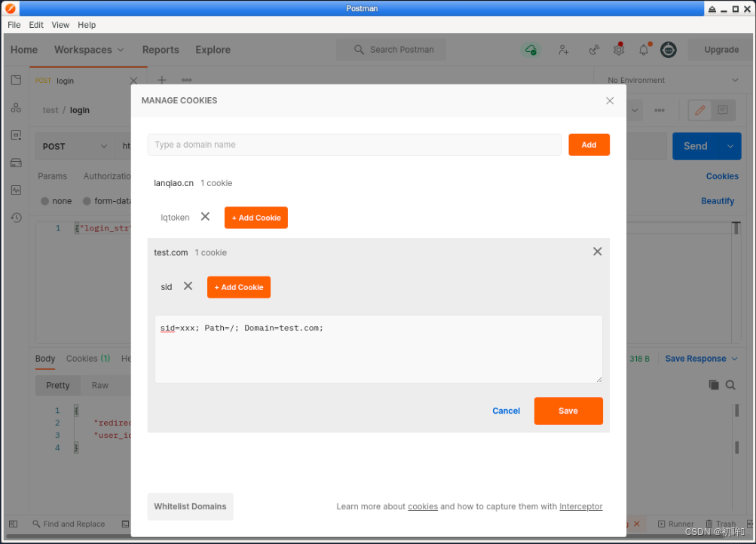
Task: Search the response body icon
Action: [730, 384]
